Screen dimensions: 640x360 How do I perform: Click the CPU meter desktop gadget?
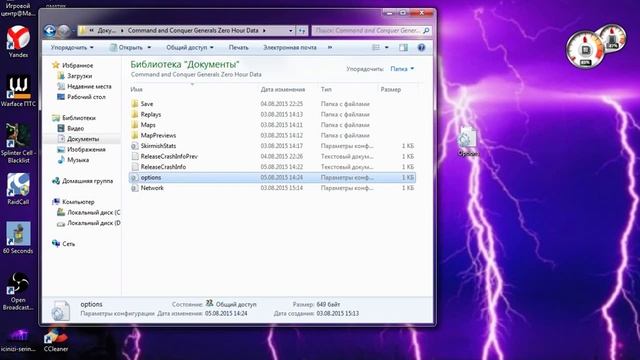click(x=584, y=50)
